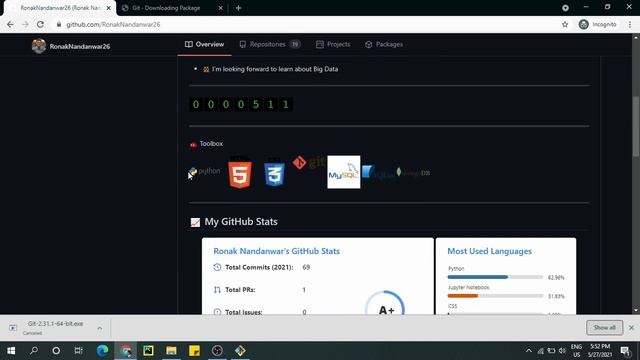The height and width of the screenshot is (360, 640).
Task: Click the Total PRs pull request icon
Action: pyautogui.click(x=217, y=290)
